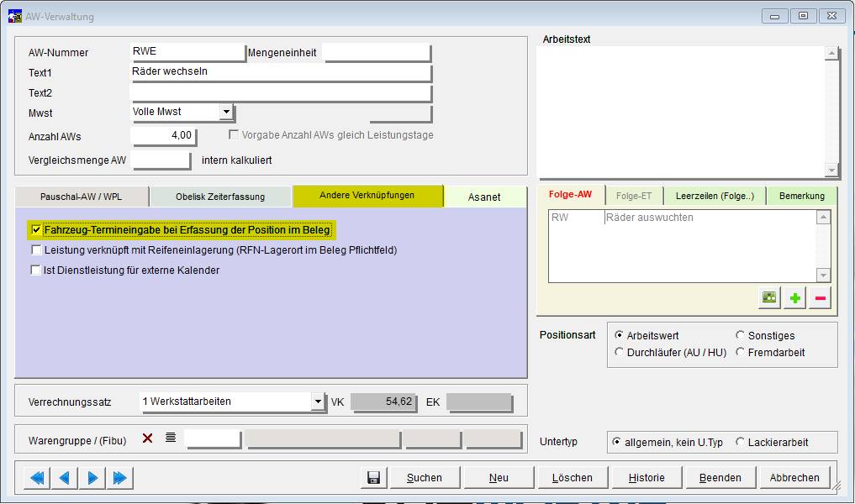Click the Historie button
Screen dimensions: 855x504
[x=646, y=478]
